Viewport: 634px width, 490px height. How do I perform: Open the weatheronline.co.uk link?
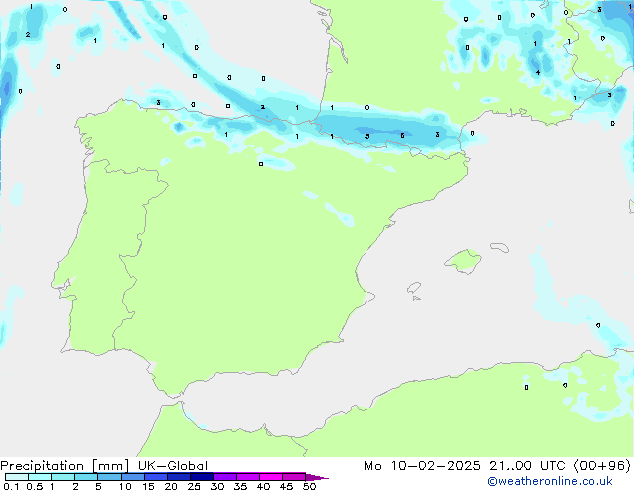pyautogui.click(x=550, y=481)
